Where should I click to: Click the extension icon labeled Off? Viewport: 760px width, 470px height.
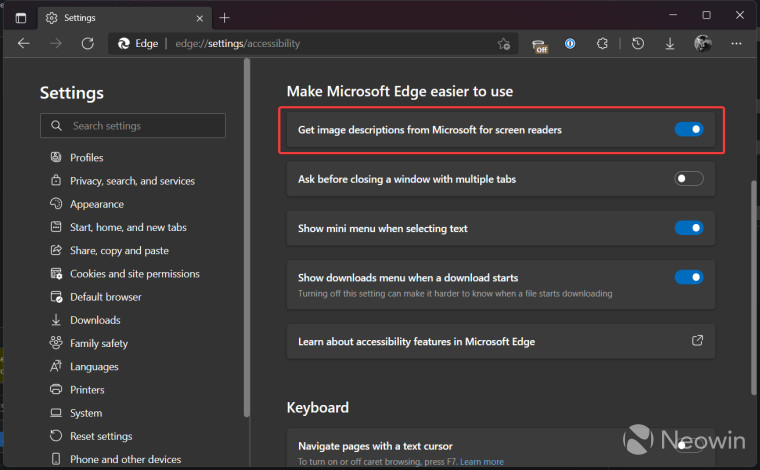point(539,46)
